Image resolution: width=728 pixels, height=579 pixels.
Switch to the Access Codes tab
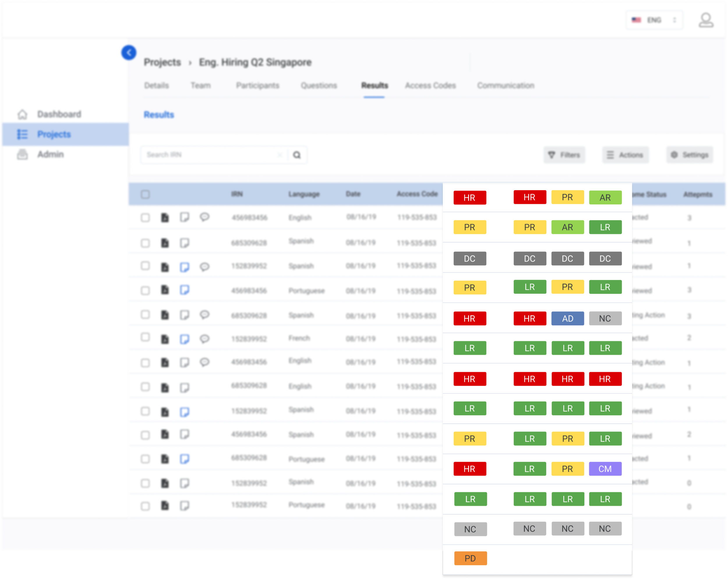[430, 86]
